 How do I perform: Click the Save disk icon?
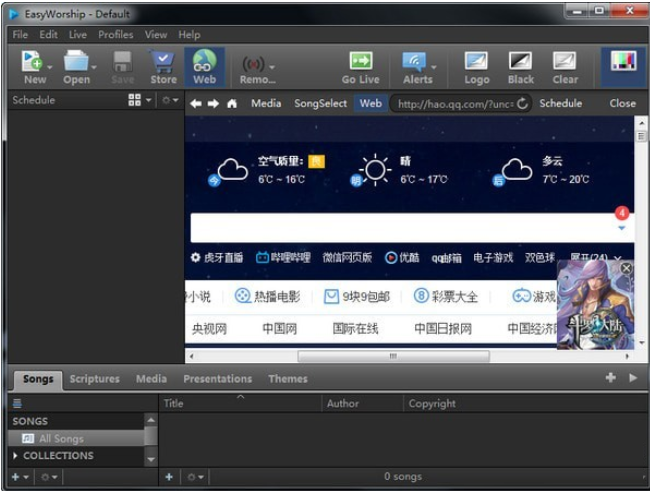pyautogui.click(x=122, y=61)
